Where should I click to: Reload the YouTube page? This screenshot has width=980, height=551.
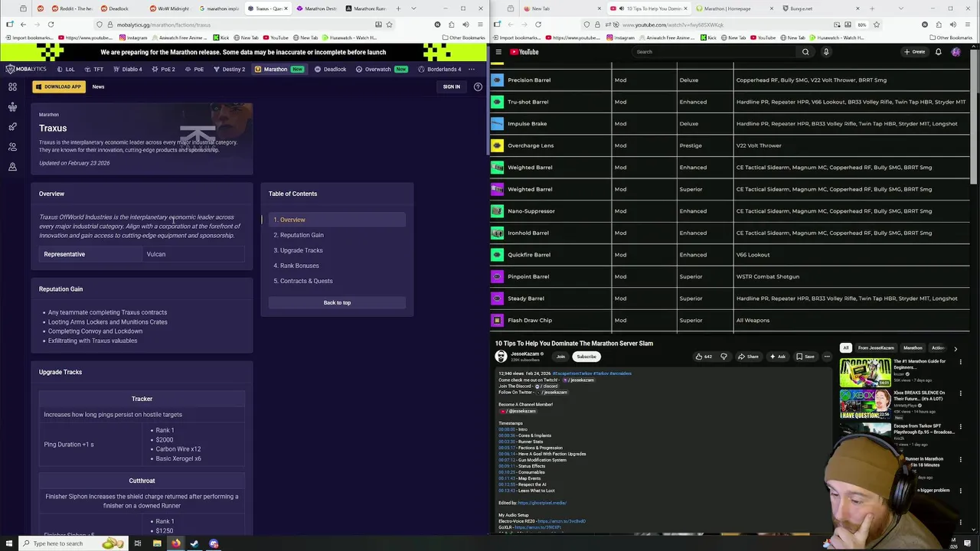[x=538, y=24]
